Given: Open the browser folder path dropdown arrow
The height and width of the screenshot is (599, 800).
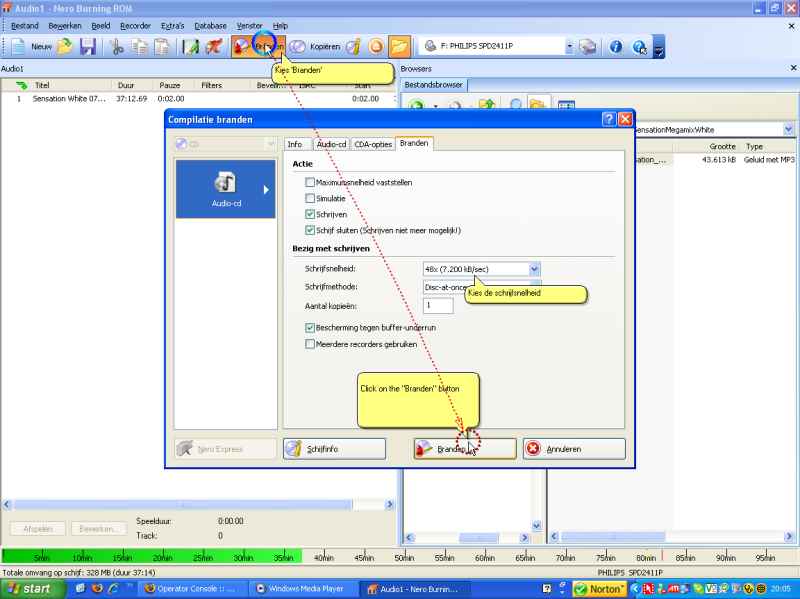Looking at the screenshot, I should pyautogui.click(x=788, y=130).
